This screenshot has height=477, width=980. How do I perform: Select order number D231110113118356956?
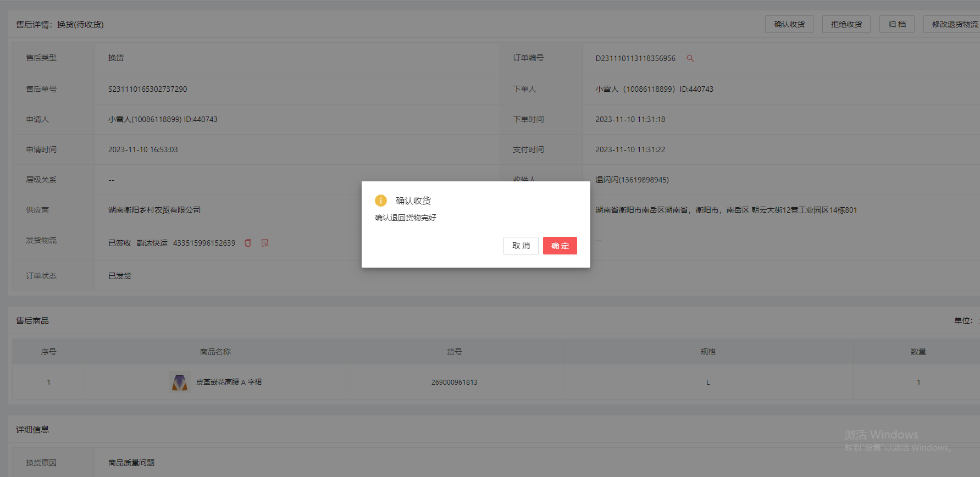(635, 58)
